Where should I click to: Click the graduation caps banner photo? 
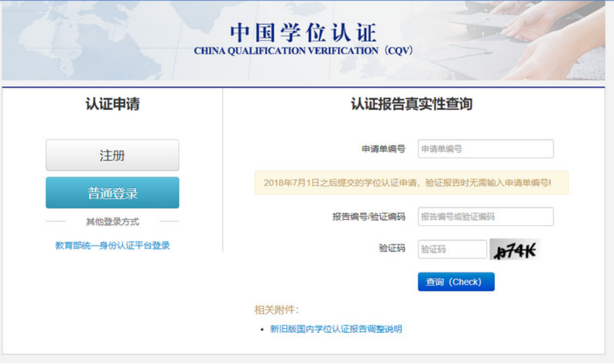pos(529,40)
